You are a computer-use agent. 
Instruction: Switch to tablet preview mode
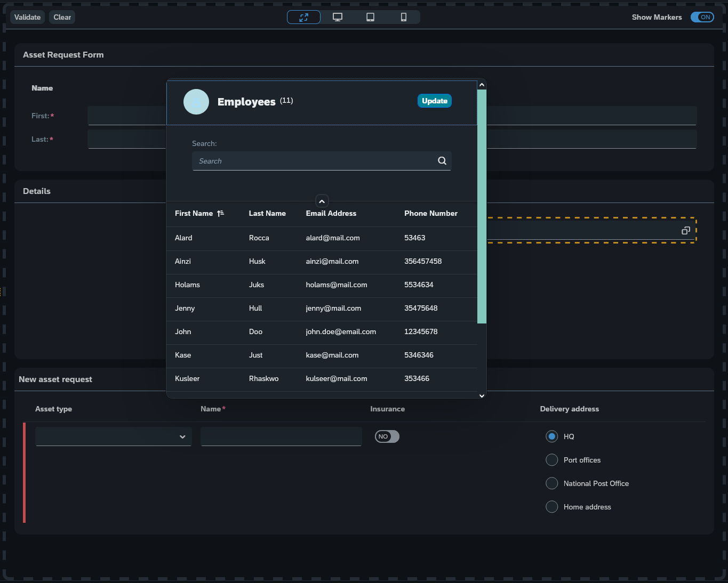click(370, 17)
